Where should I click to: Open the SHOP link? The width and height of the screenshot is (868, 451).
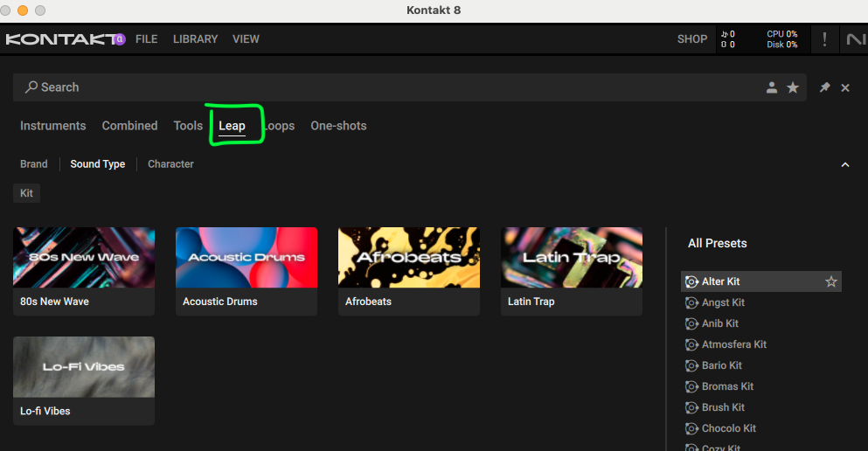click(x=692, y=39)
